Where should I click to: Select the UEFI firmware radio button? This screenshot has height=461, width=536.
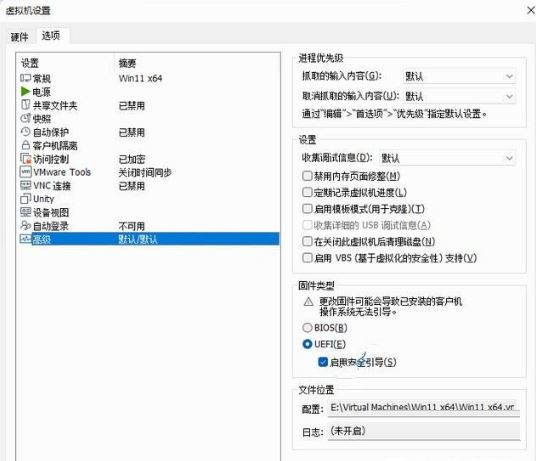click(x=307, y=344)
